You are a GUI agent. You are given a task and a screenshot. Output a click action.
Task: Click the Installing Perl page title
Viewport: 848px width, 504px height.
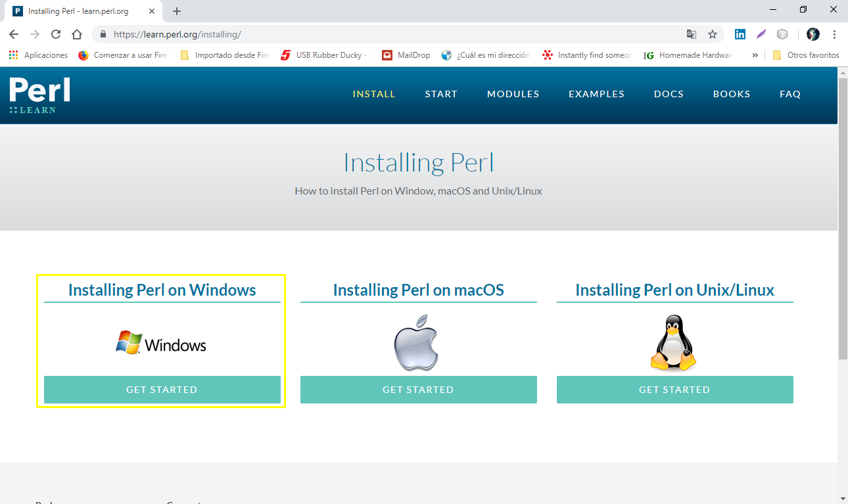tap(419, 162)
